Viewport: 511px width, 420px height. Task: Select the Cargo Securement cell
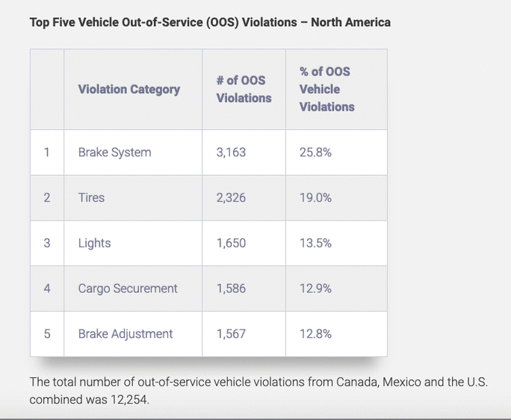click(128, 288)
